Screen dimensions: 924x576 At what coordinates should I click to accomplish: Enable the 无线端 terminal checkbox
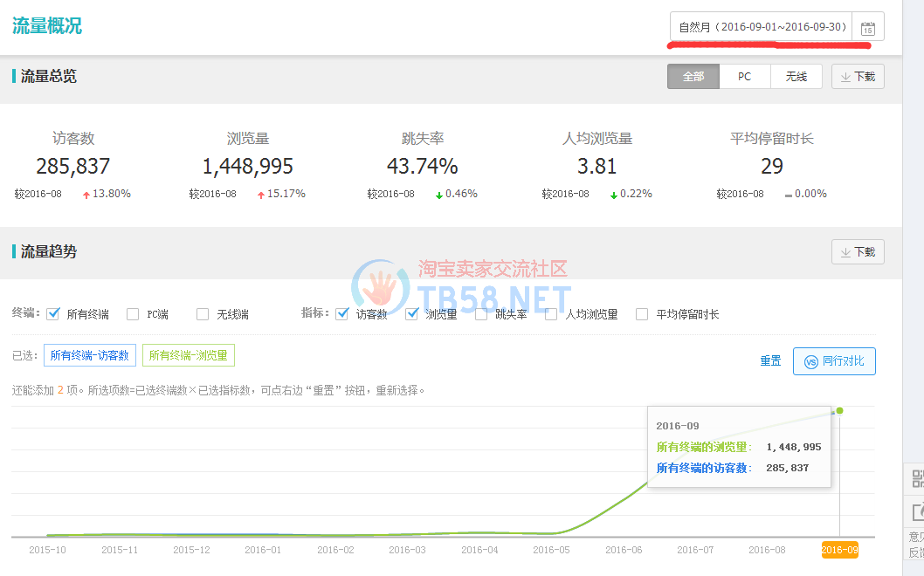pos(203,314)
